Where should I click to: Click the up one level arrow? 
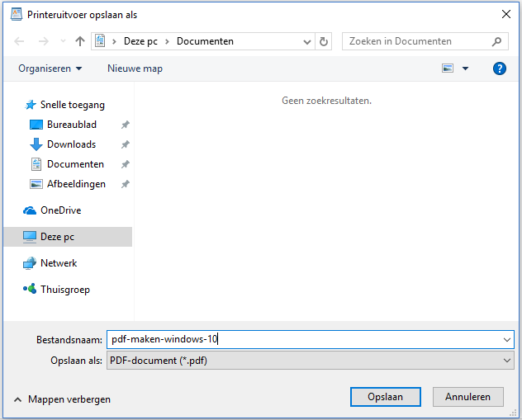coord(80,41)
